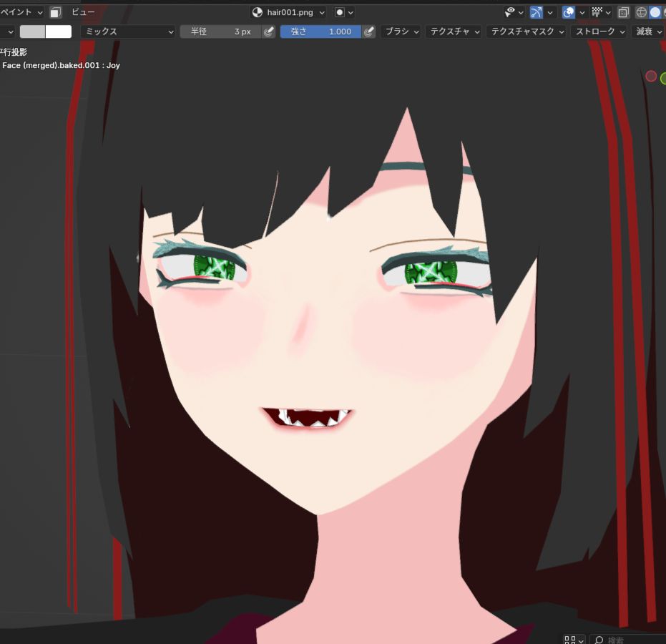Click the 'Face (merged).baked.001 : Joy' label
666x644 pixels.
click(61, 65)
